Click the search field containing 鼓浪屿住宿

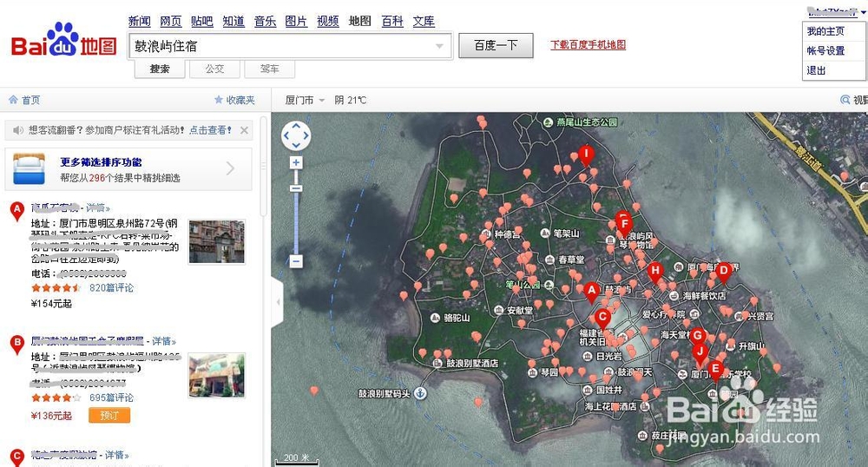(x=291, y=46)
